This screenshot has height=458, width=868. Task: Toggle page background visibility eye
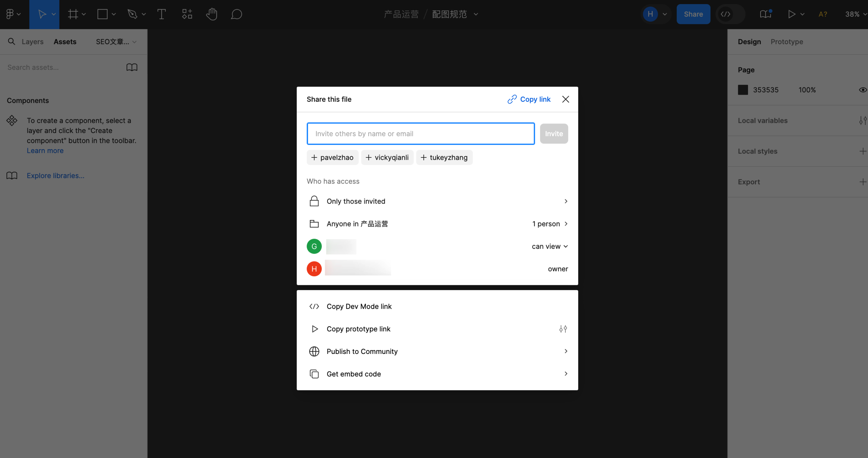pos(862,90)
